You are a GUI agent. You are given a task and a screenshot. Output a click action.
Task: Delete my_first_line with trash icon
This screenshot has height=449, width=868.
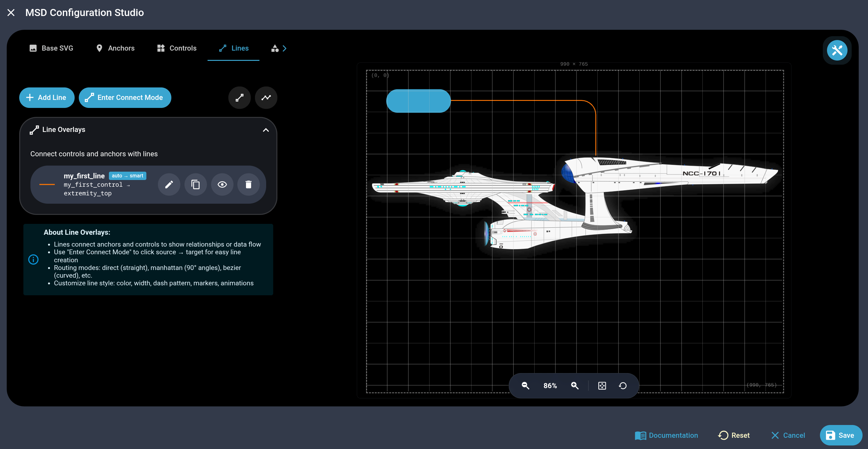[x=249, y=184]
